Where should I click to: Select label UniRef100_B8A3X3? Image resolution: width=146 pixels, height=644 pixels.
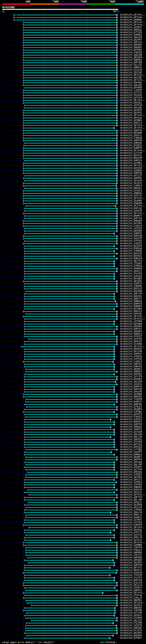[x=131, y=311]
